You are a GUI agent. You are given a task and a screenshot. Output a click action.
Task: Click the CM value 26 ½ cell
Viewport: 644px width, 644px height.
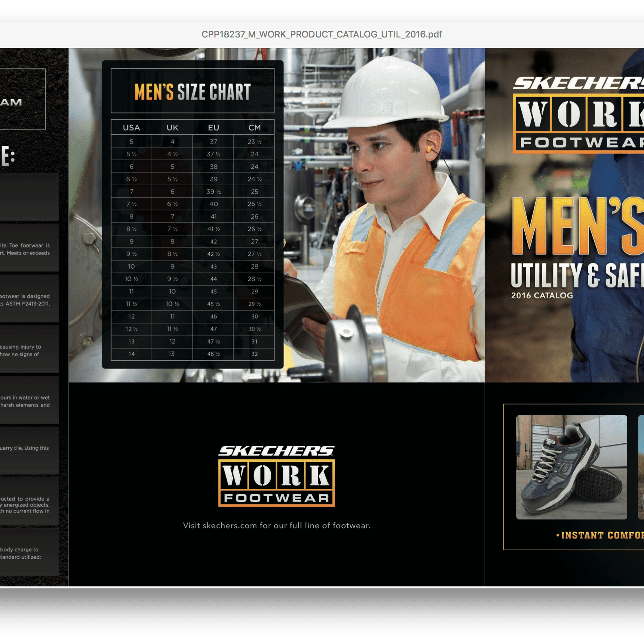tap(254, 229)
